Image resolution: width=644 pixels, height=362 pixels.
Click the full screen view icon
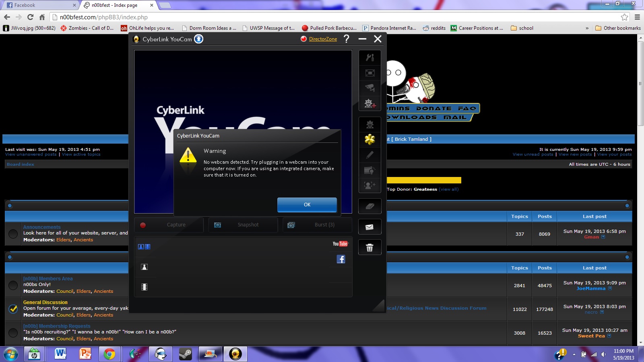coord(369,73)
